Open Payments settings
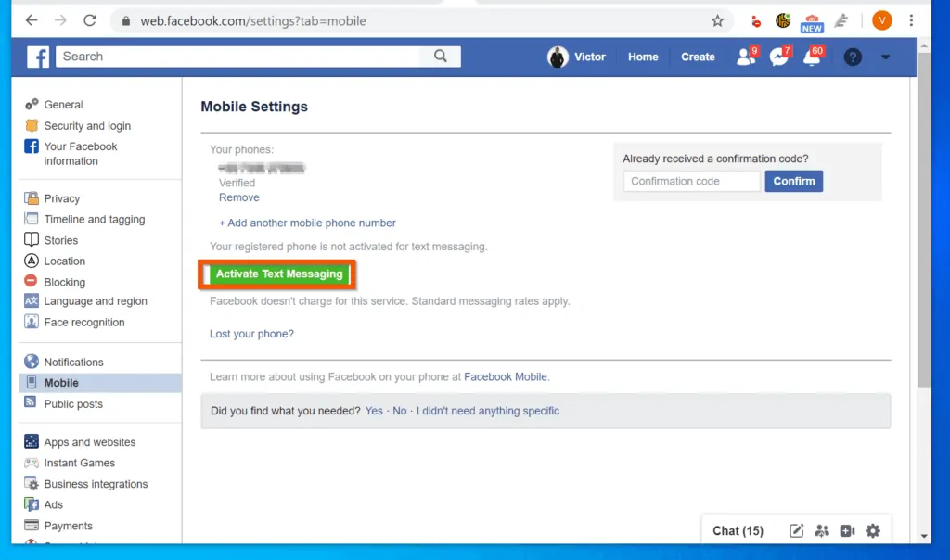950x560 pixels. pos(68,526)
